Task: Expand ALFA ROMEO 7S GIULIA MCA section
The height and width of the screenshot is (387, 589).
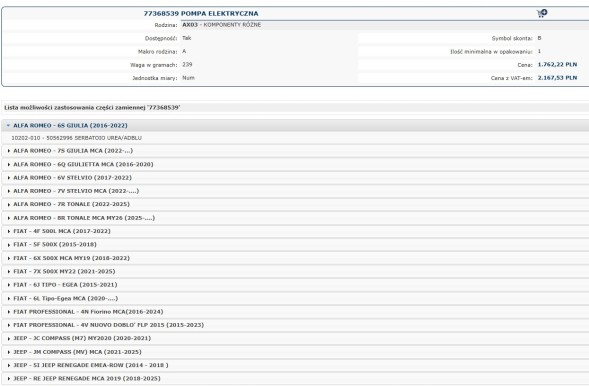Action: [x=295, y=151]
